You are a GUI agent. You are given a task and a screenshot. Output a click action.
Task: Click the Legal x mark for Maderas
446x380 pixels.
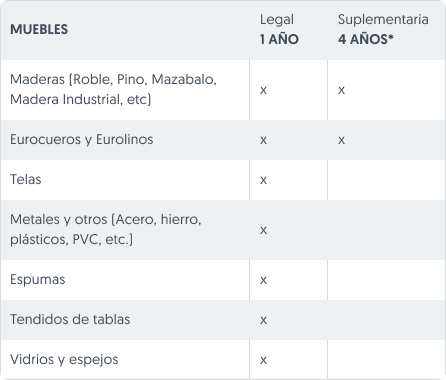(x=263, y=90)
